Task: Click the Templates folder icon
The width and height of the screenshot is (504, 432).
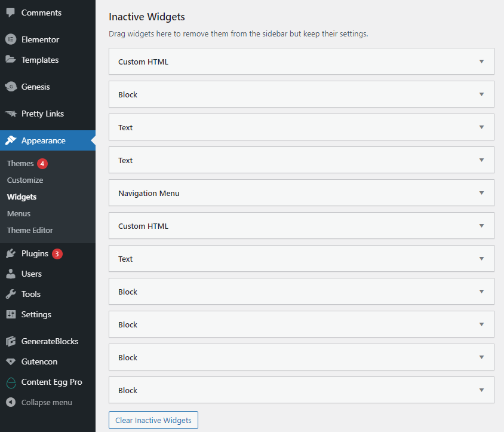Action: (10, 60)
